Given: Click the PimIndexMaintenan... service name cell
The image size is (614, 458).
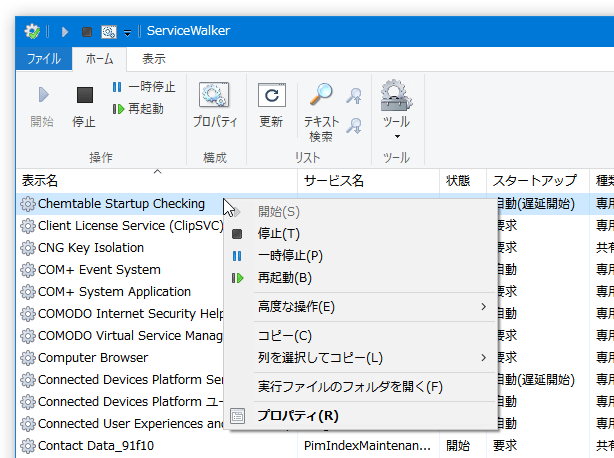Looking at the screenshot, I should [367, 445].
